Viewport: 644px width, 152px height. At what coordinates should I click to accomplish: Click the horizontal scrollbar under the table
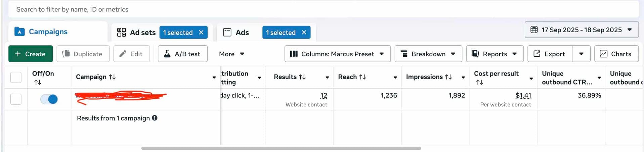tap(281, 148)
